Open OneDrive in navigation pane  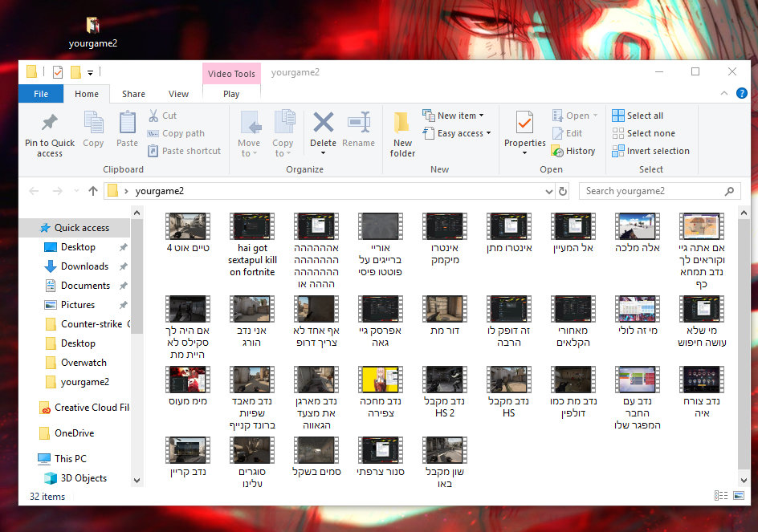point(74,433)
